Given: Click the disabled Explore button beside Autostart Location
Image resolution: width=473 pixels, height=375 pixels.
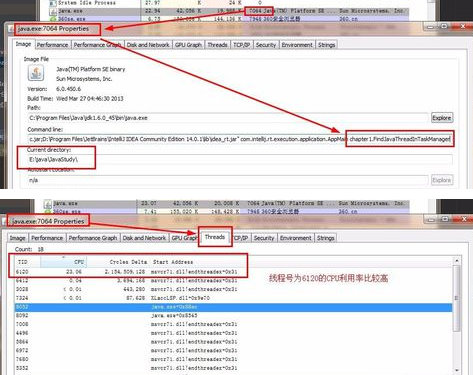Looking at the screenshot, I should click(x=442, y=180).
